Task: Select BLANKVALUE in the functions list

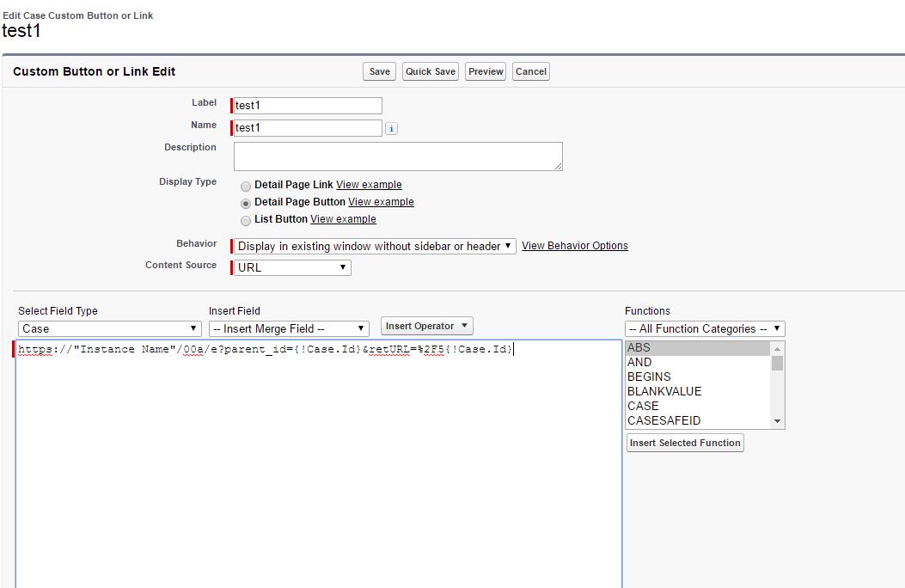Action: [x=664, y=391]
